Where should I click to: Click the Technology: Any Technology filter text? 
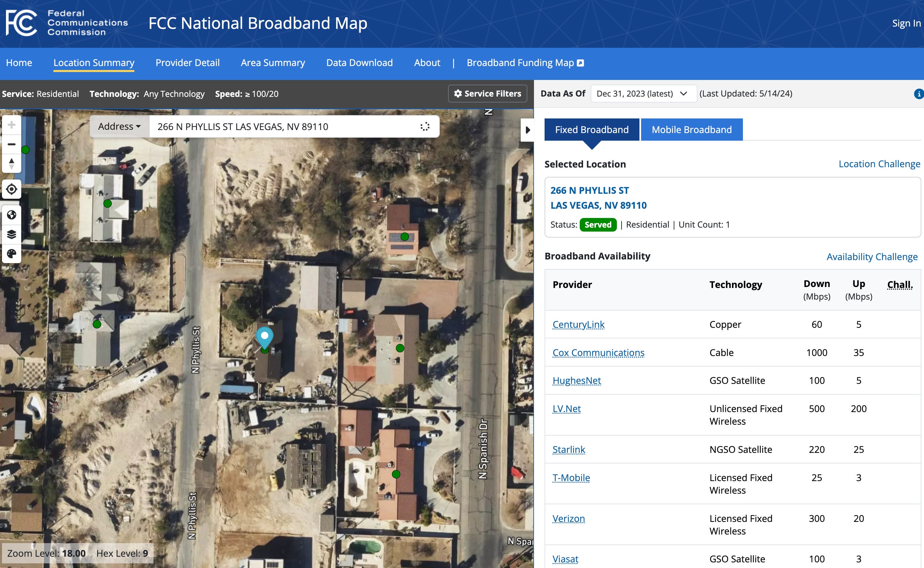[x=147, y=94]
